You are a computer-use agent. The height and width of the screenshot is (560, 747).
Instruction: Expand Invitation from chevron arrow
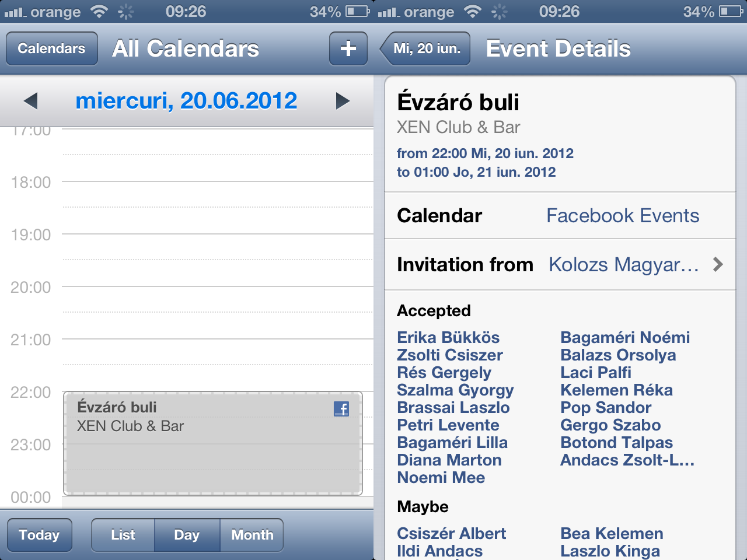pos(718,265)
